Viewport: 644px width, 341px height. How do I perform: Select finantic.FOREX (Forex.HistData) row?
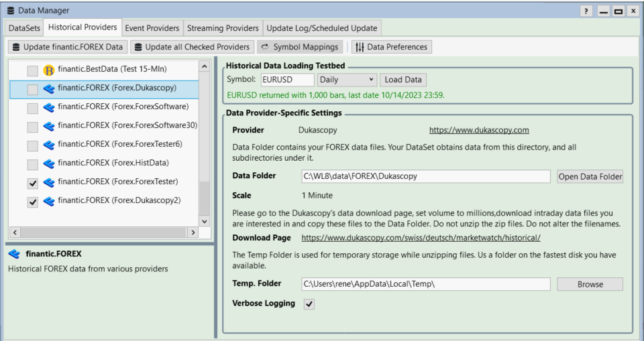(105, 163)
